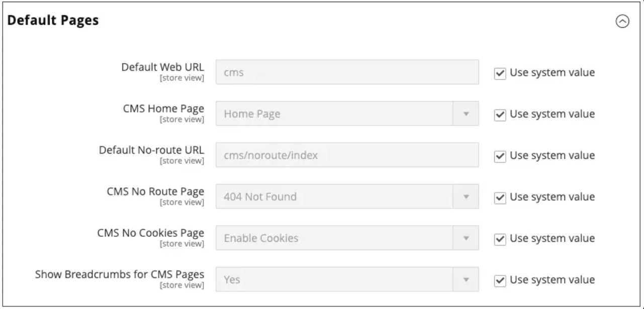
Task: Toggle Use system value for CMS Home Page
Action: (x=500, y=115)
